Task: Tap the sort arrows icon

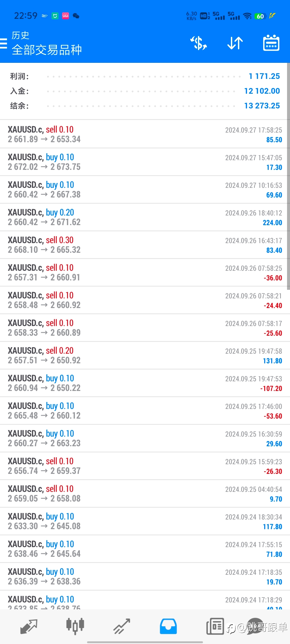Action: pos(235,43)
